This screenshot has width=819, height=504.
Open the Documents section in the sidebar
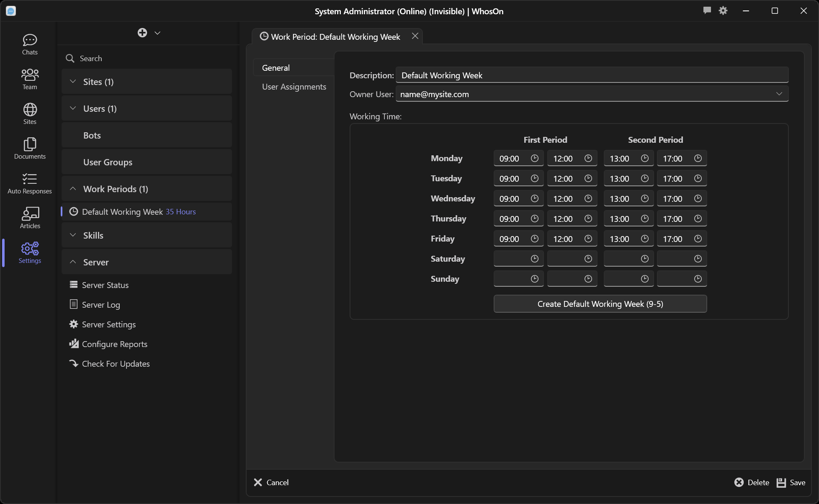30,149
